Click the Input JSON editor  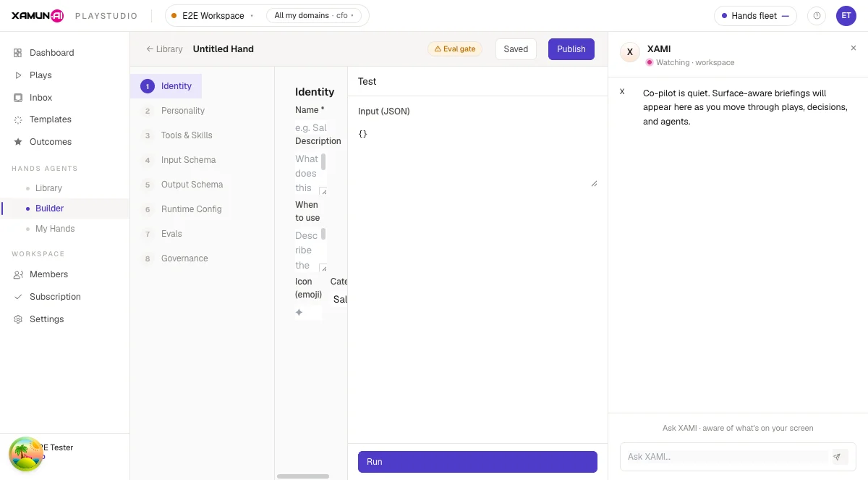pos(477,156)
